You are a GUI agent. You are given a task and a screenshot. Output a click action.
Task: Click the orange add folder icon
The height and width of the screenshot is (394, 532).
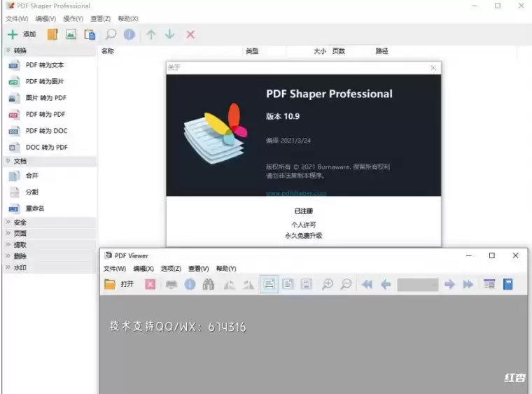pos(52,34)
